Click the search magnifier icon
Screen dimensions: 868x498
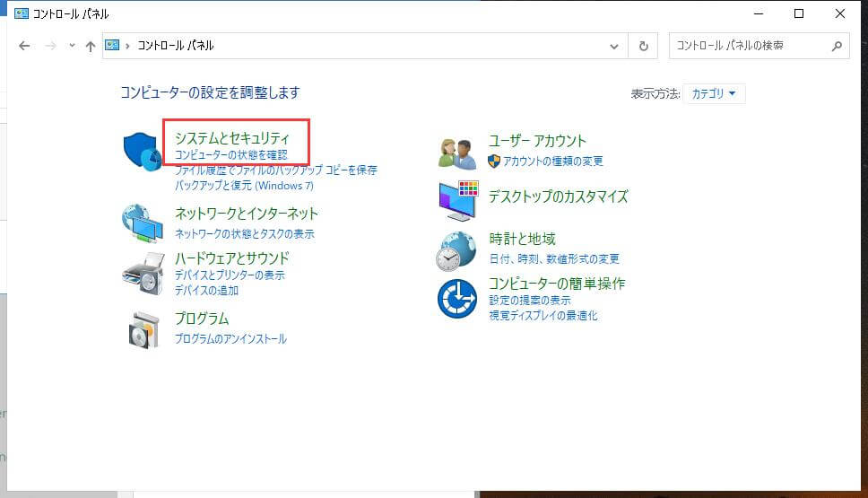pos(837,46)
